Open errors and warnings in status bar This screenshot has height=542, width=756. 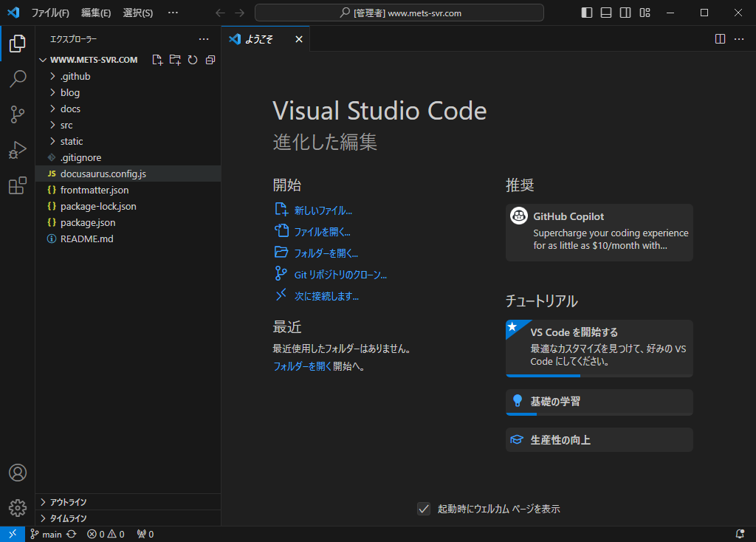click(106, 534)
